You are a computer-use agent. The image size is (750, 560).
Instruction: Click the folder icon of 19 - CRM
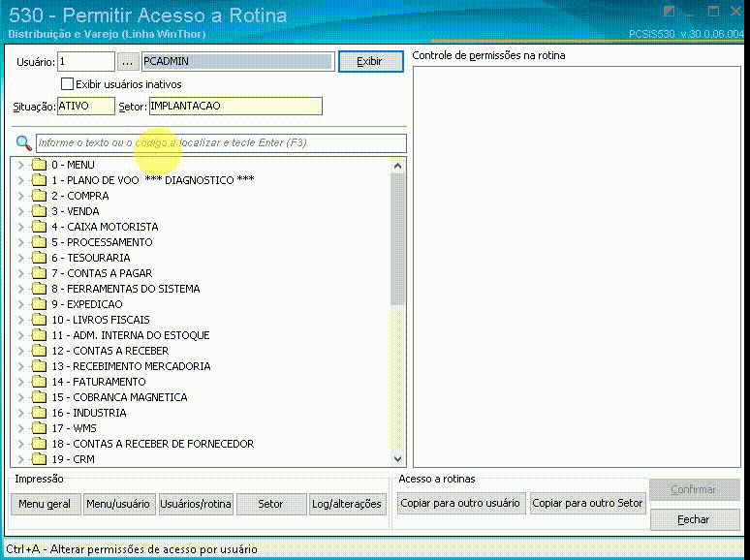pyautogui.click(x=39, y=459)
